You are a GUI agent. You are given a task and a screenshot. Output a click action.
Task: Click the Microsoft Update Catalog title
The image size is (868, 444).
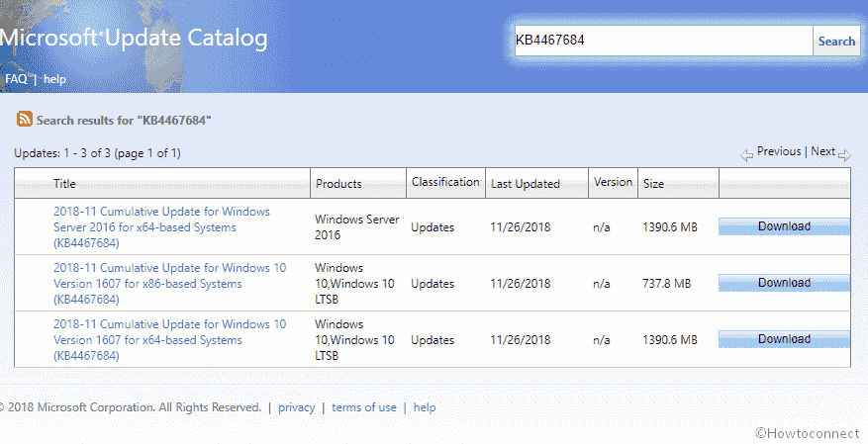pos(134,39)
